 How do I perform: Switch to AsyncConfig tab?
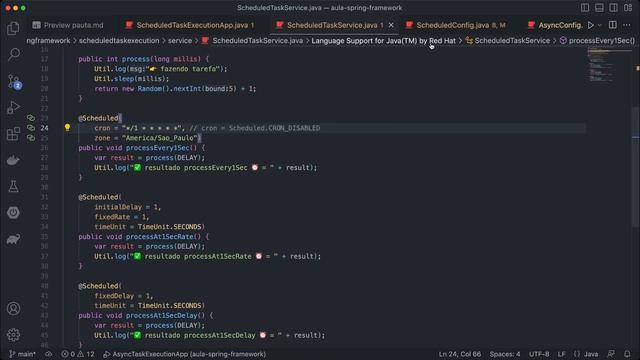(x=555, y=25)
